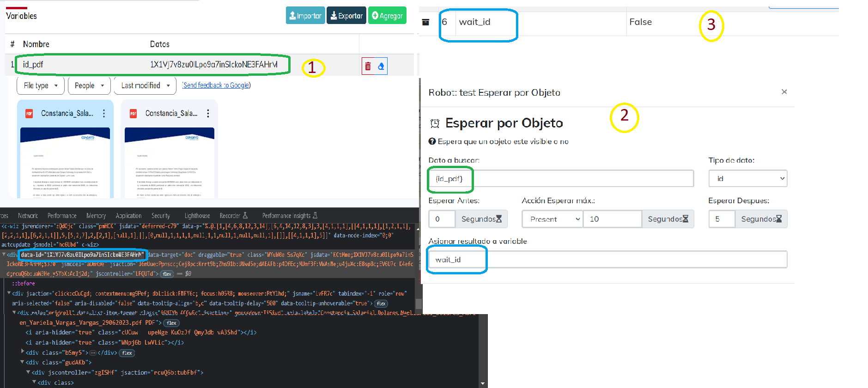Expand the Last modified filter dropdown

(x=145, y=85)
